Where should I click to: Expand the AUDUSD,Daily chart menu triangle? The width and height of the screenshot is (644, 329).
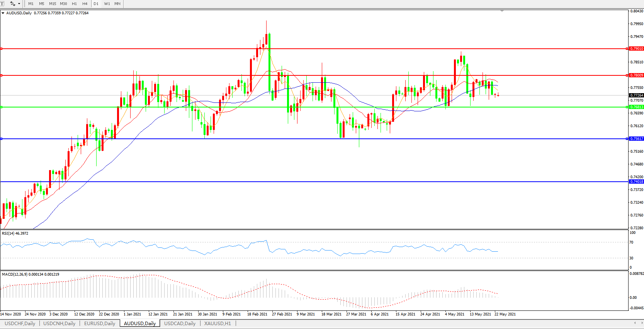(3, 13)
